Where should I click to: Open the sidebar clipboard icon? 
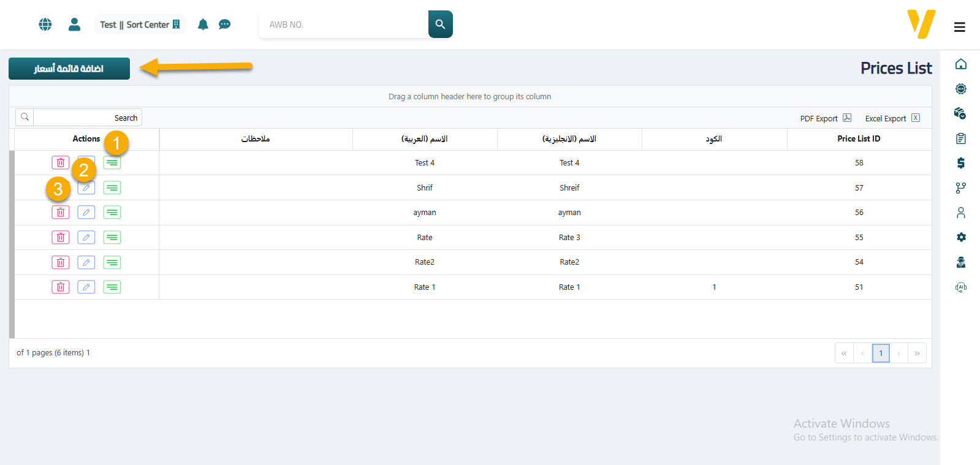(961, 138)
